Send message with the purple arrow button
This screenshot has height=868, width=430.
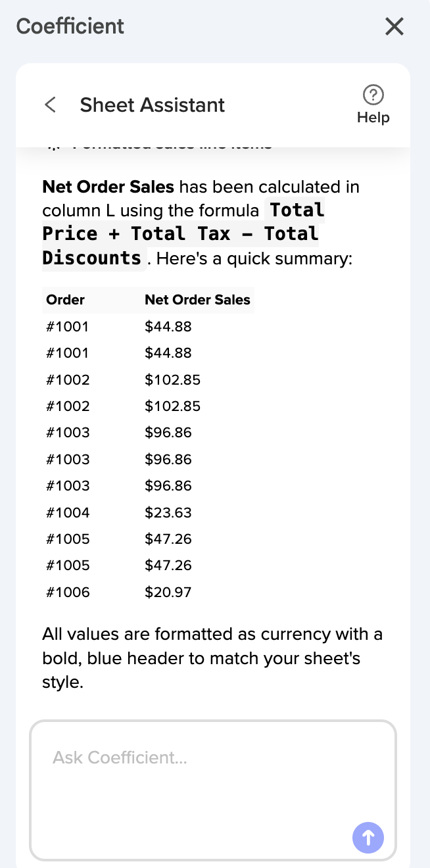pyautogui.click(x=368, y=838)
